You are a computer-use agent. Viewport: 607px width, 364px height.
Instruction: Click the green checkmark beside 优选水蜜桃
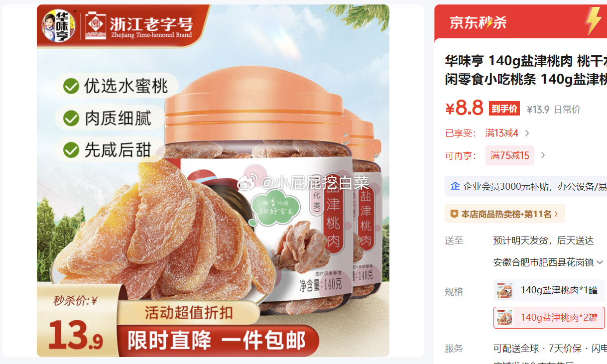(71, 87)
